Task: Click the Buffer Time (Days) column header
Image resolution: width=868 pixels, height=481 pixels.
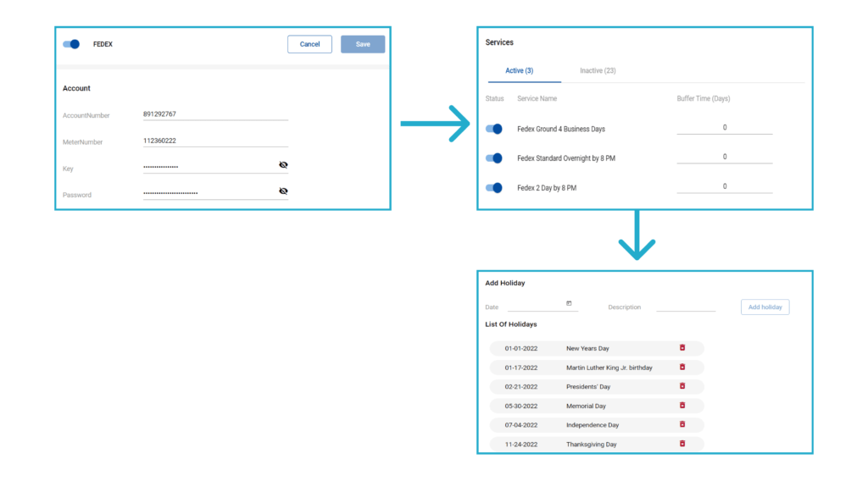Action: click(703, 98)
